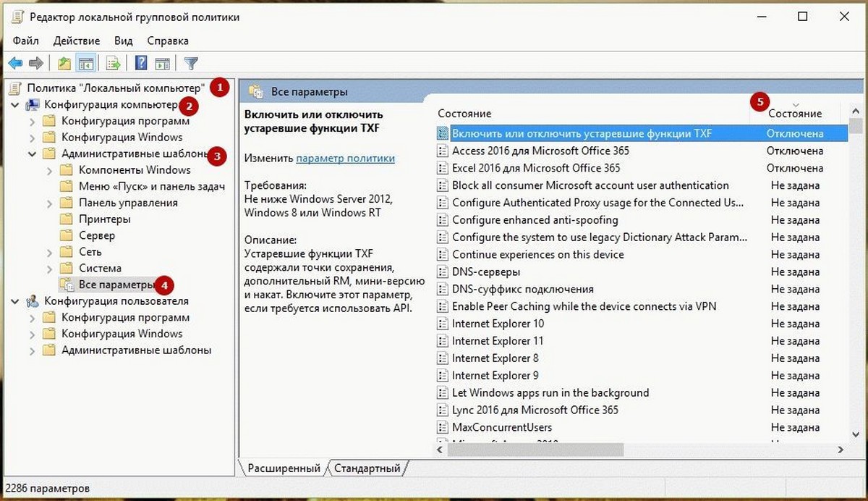Click Не задана status for Internet Explorer 8

pos(795,358)
